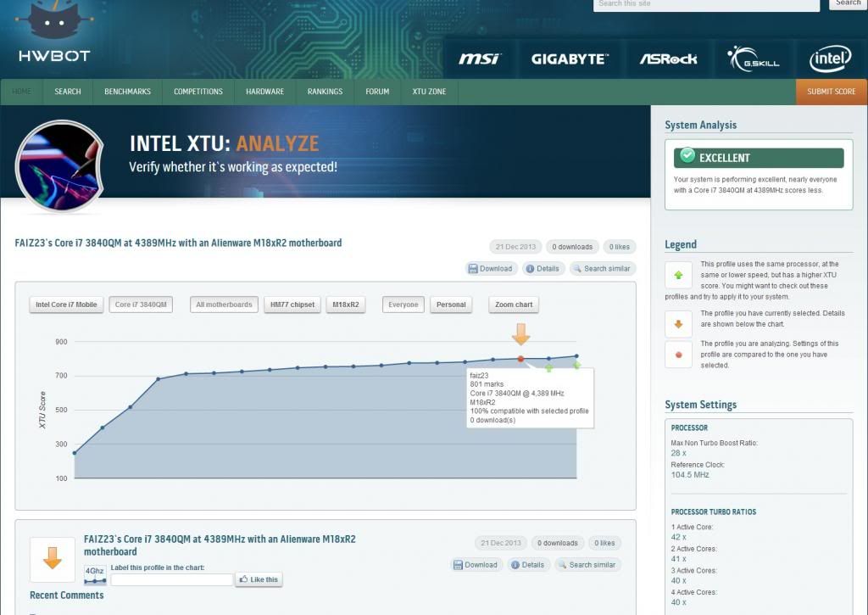This screenshot has height=615, width=868.
Task: Select the Intel Core i7 Mobile filter
Action: pyautogui.click(x=66, y=305)
